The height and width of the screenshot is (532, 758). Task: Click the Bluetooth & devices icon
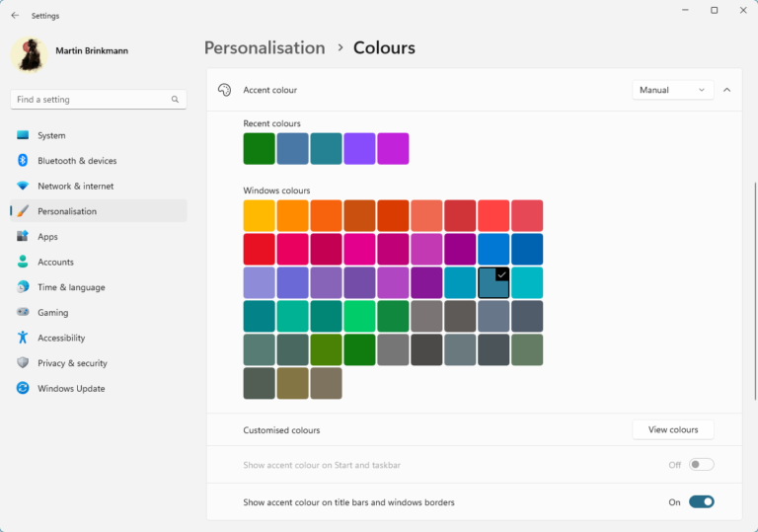(x=23, y=161)
